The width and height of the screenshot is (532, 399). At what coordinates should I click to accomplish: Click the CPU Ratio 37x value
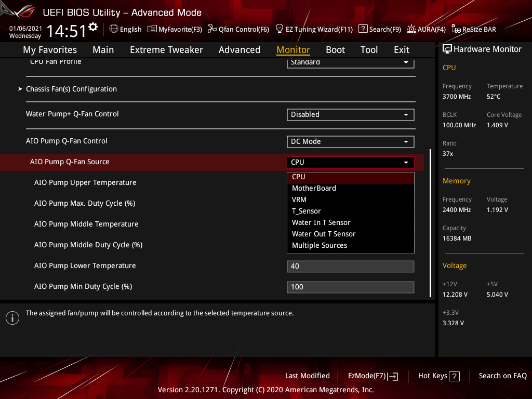447,154
